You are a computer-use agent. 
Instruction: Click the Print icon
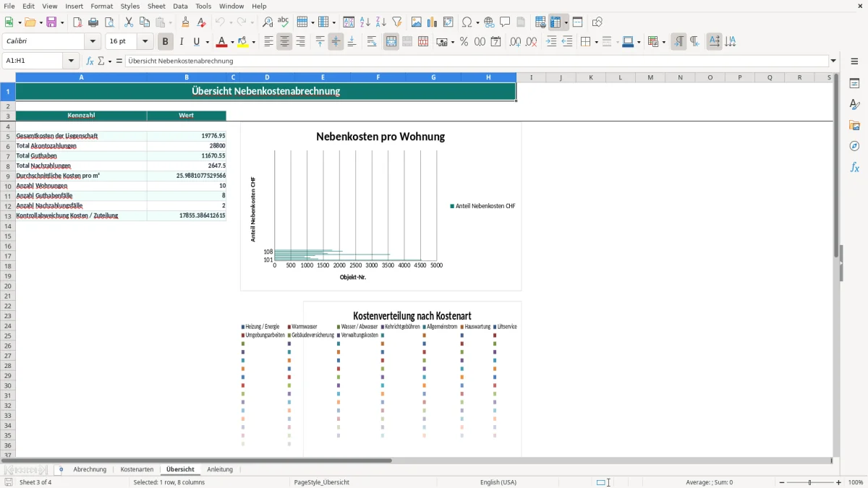coord(93,22)
